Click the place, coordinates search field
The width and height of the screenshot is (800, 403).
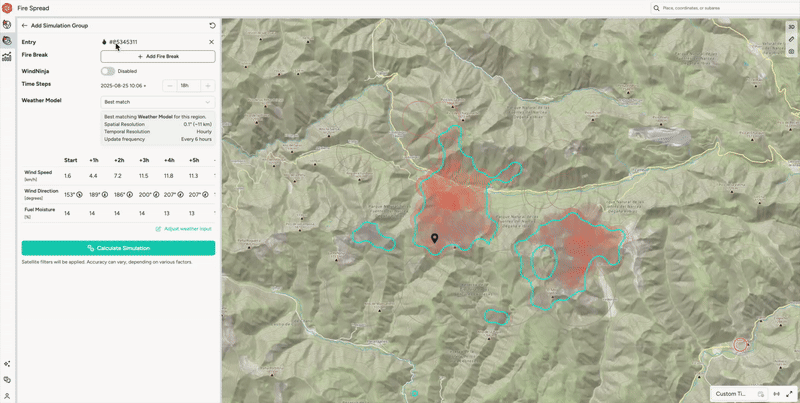(726, 8)
